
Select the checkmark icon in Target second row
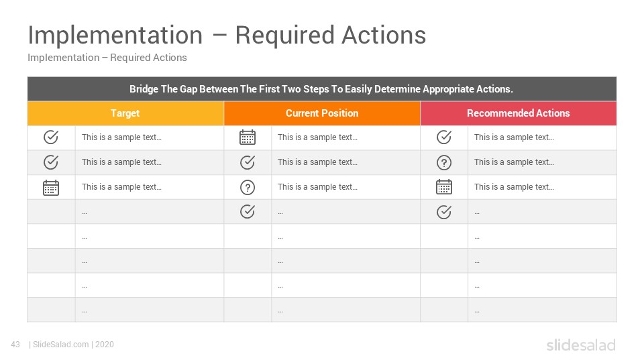(51, 162)
